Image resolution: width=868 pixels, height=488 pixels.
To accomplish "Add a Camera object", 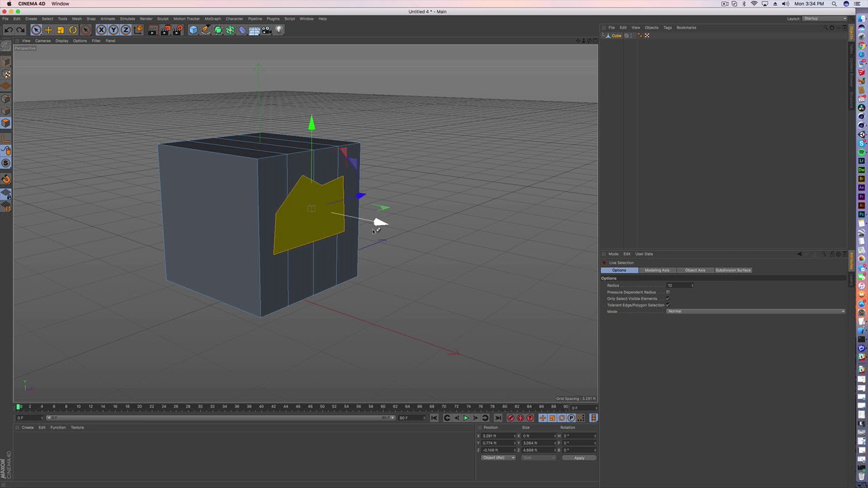I will point(267,30).
